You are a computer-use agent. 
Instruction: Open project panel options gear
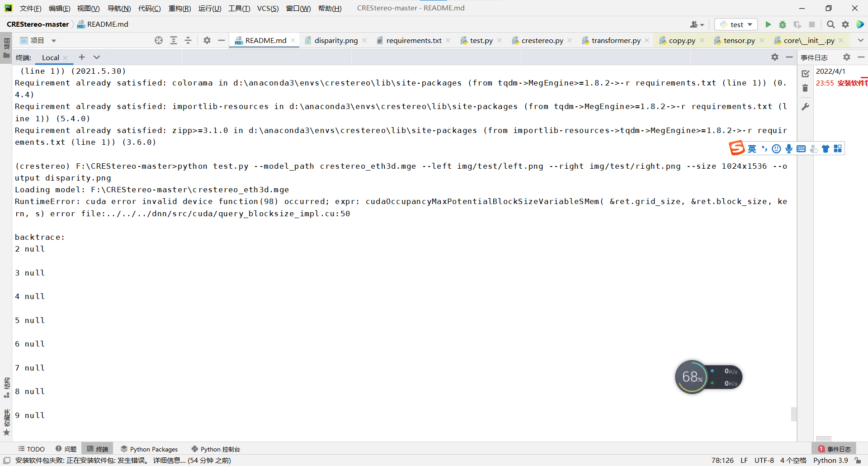pyautogui.click(x=207, y=40)
